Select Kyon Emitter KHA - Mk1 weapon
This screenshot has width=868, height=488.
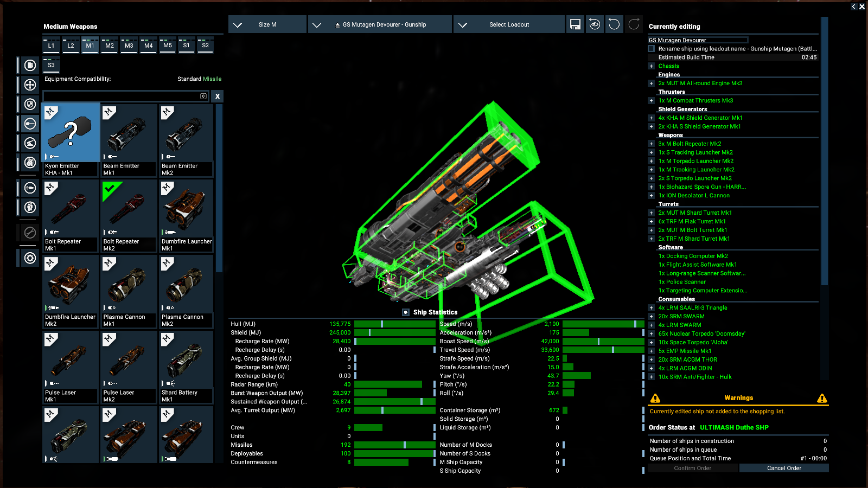71,140
